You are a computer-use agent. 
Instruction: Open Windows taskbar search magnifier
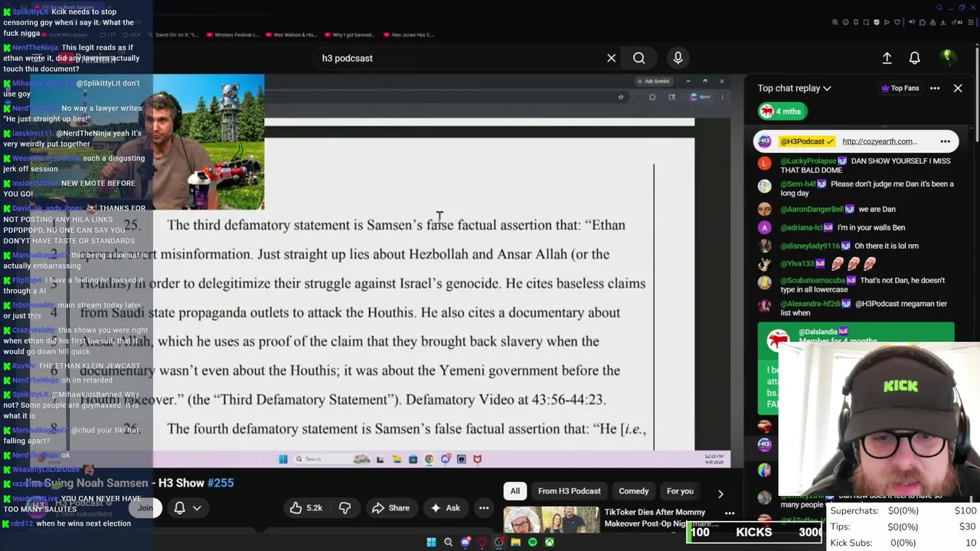[448, 542]
